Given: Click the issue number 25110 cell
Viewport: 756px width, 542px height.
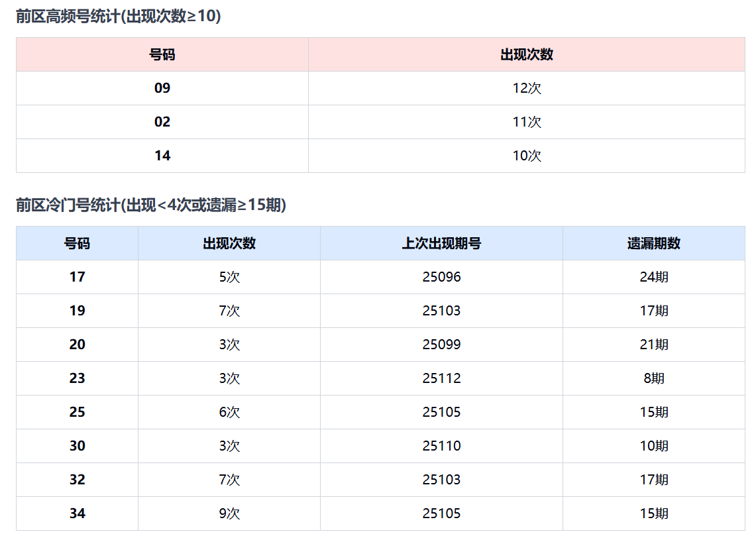Looking at the screenshot, I should click(441, 446).
